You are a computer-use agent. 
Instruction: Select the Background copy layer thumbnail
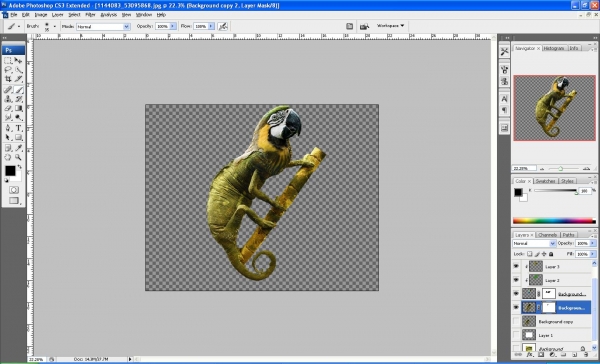tap(529, 321)
